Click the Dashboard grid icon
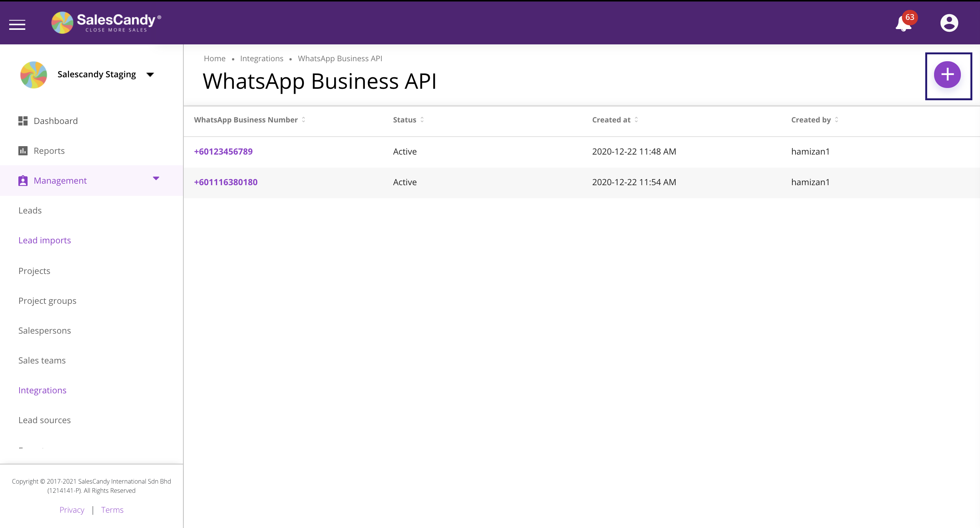The image size is (980, 528). coord(23,121)
